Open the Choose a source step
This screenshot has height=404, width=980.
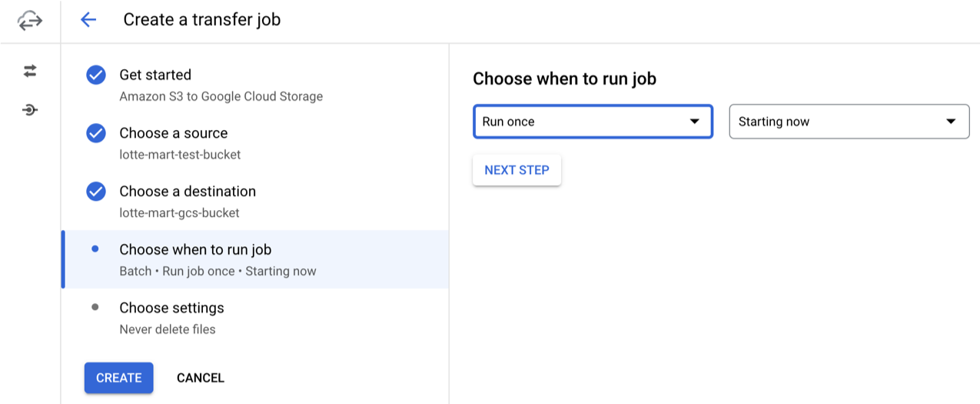(x=173, y=133)
